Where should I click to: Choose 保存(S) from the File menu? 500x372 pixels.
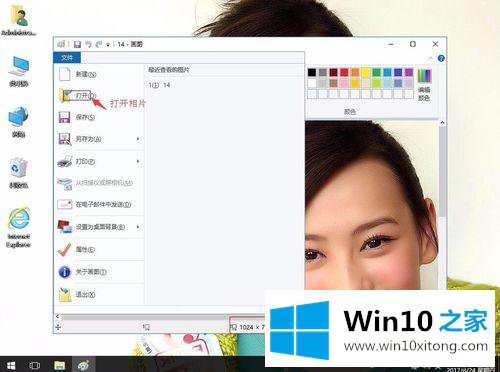99,117
